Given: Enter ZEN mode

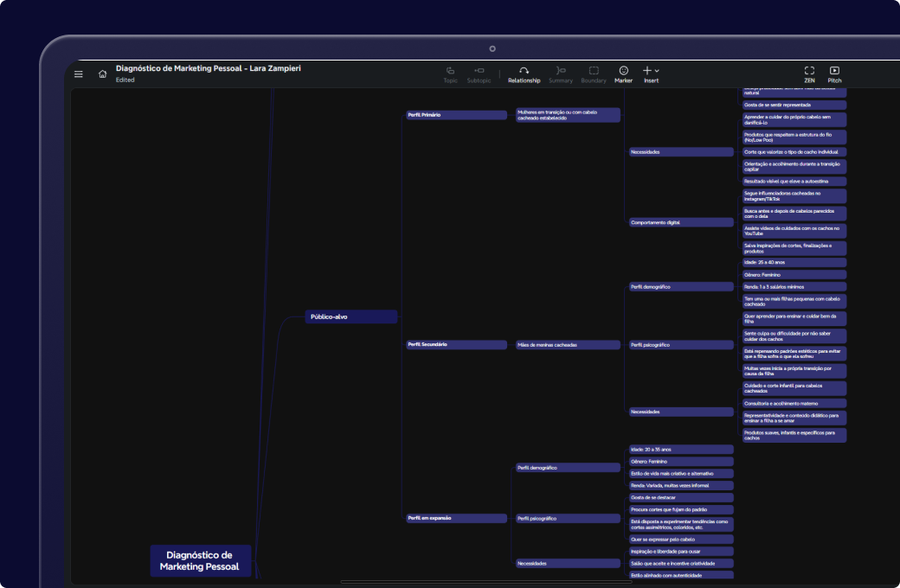Looking at the screenshot, I should point(809,73).
